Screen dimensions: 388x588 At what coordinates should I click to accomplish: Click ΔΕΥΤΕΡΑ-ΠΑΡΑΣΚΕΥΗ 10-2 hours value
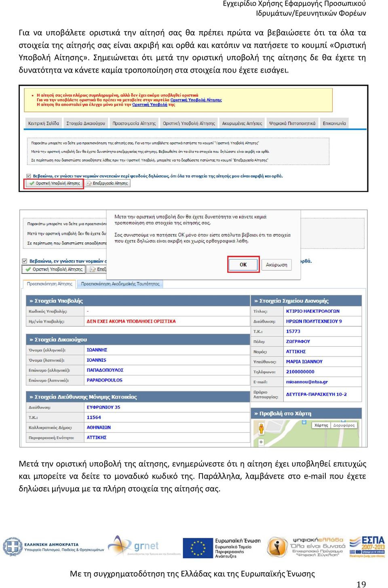pyautogui.click(x=316, y=394)
